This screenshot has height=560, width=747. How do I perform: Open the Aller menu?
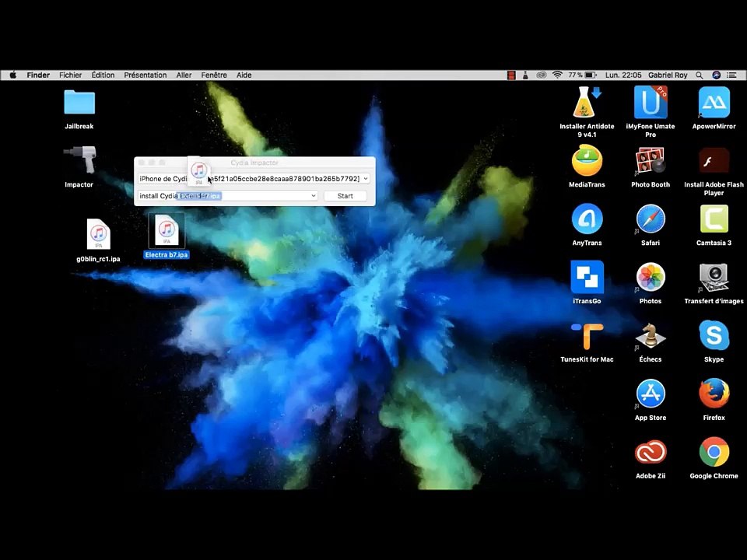pyautogui.click(x=184, y=75)
